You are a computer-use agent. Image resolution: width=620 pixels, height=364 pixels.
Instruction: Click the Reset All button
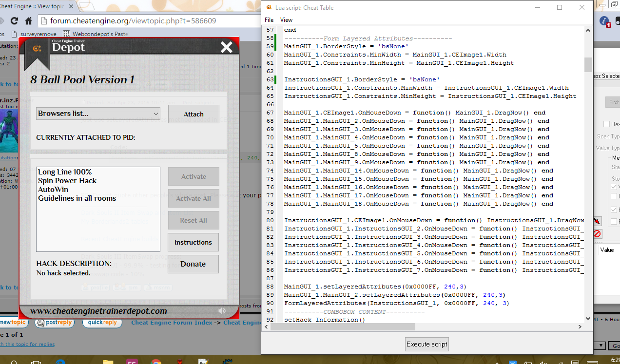(194, 220)
